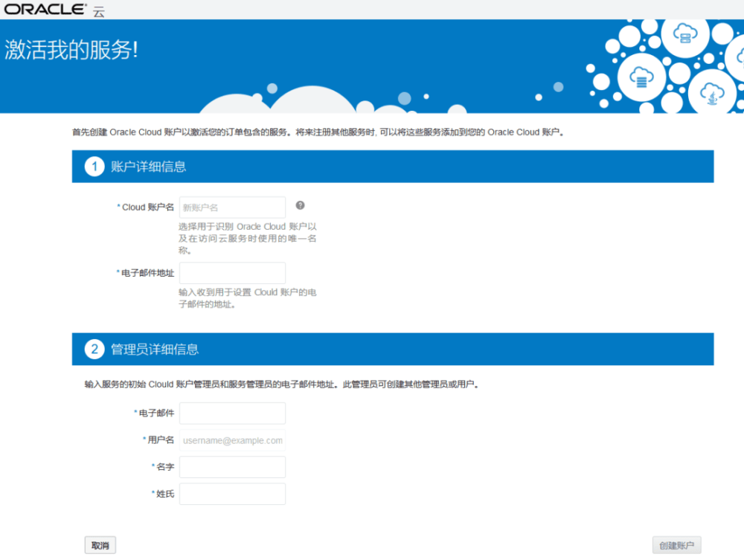Click the hint text 输入收到用于设置 Cloud 账户

click(247, 298)
